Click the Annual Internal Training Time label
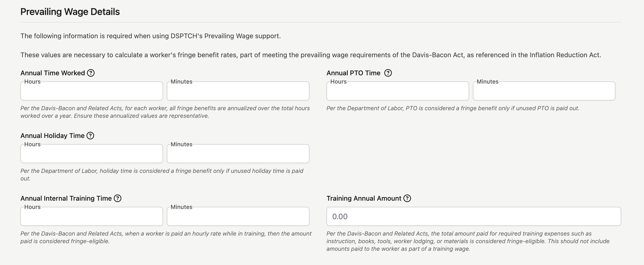The width and height of the screenshot is (644, 265). click(66, 198)
